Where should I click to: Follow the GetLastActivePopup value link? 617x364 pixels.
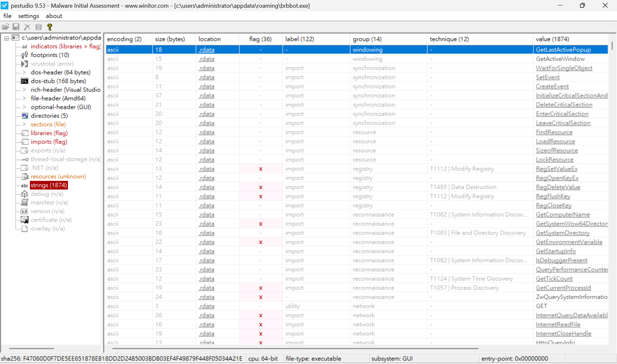coord(563,50)
